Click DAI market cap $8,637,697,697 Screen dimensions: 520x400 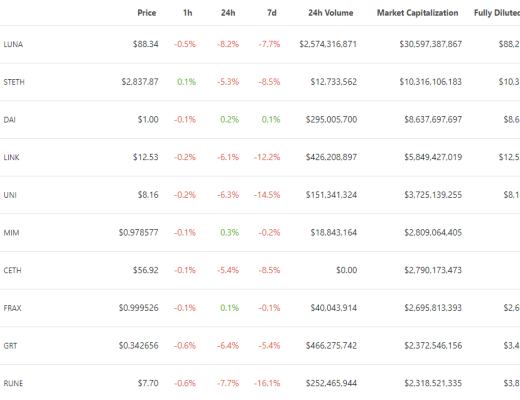[433, 119]
